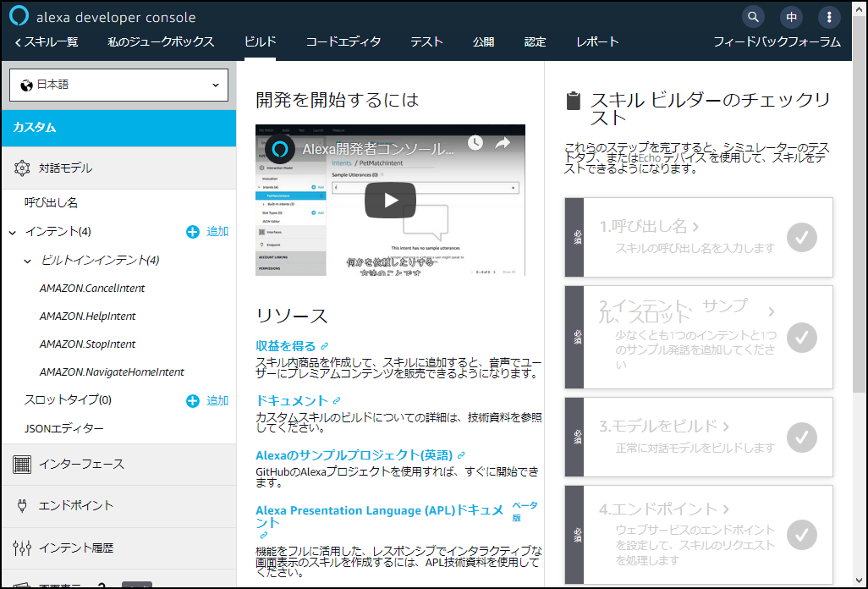Click the エンドポイント plug icon
Viewport: 868px width, 589px height.
[x=22, y=505]
